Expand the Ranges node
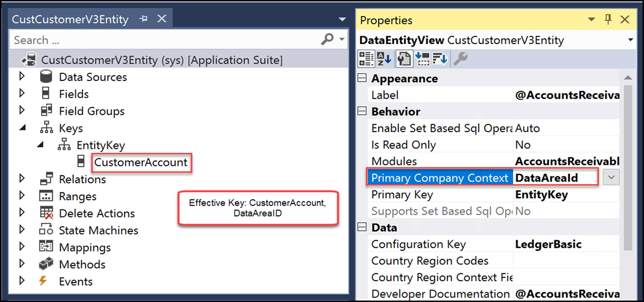This screenshot has height=302, width=644. tap(22, 196)
